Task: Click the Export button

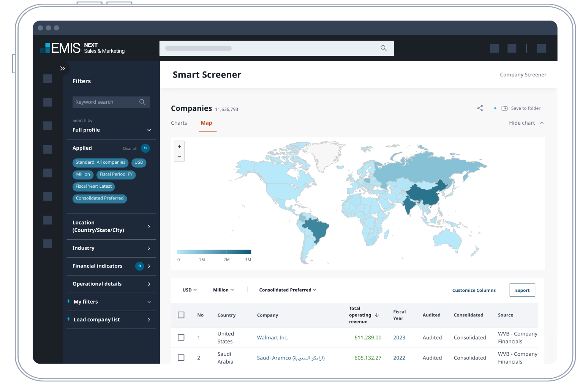Action: coord(522,290)
